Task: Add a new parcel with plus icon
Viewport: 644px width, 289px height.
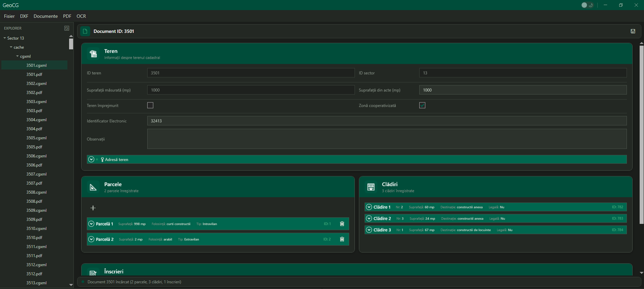Action: point(93,208)
